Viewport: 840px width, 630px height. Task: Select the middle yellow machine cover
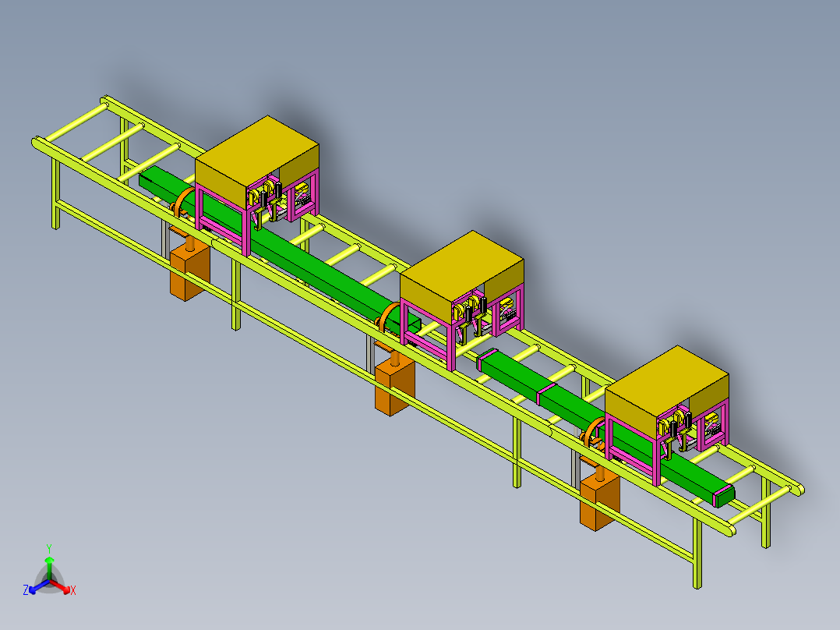coord(462,274)
